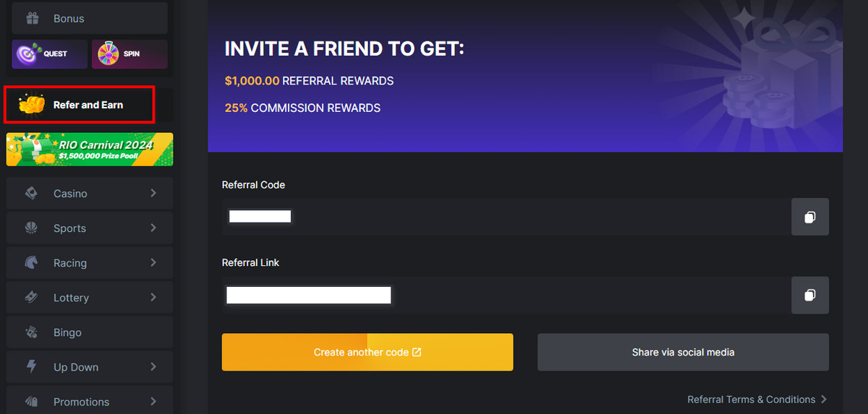The height and width of the screenshot is (414, 868).
Task: Click the Bonus gift icon
Action: coord(32,18)
